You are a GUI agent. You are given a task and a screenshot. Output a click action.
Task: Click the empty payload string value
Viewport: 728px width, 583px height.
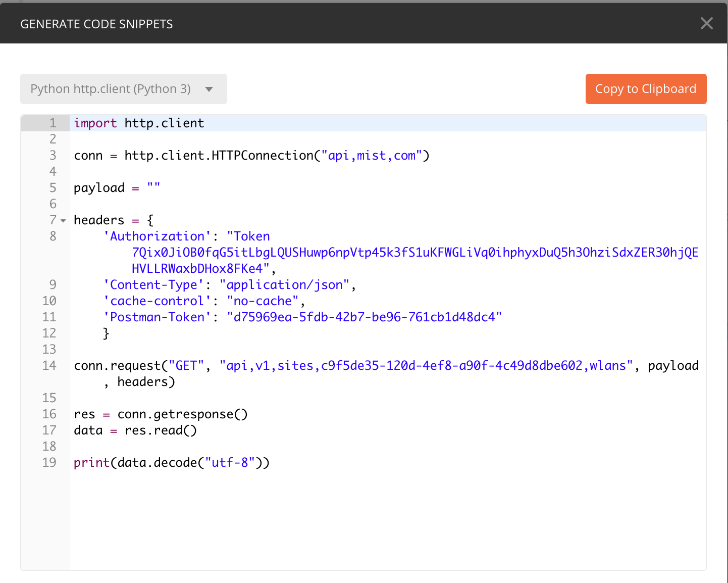pyautogui.click(x=153, y=188)
